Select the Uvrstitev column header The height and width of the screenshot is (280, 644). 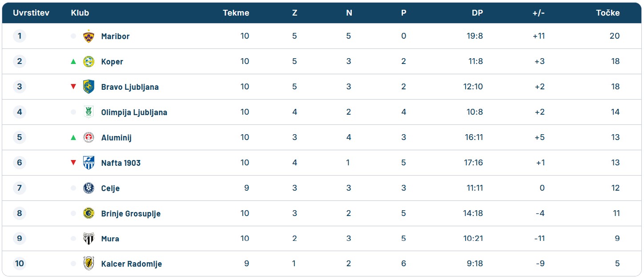(x=31, y=13)
